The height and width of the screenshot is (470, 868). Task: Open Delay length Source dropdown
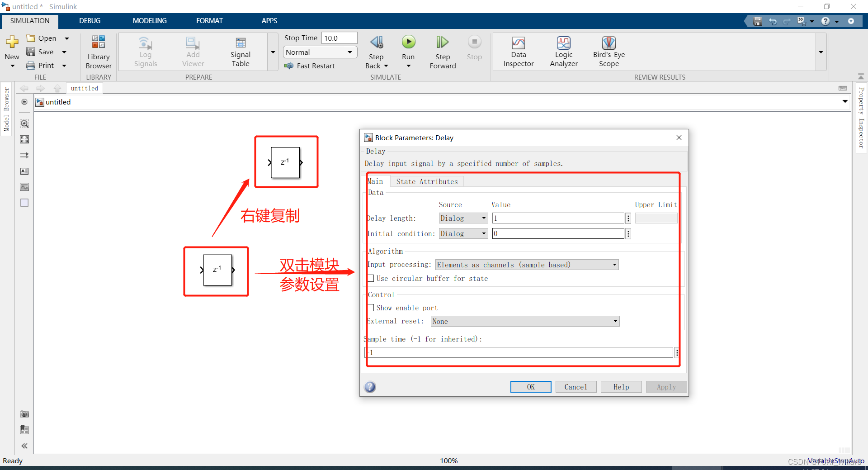463,218
